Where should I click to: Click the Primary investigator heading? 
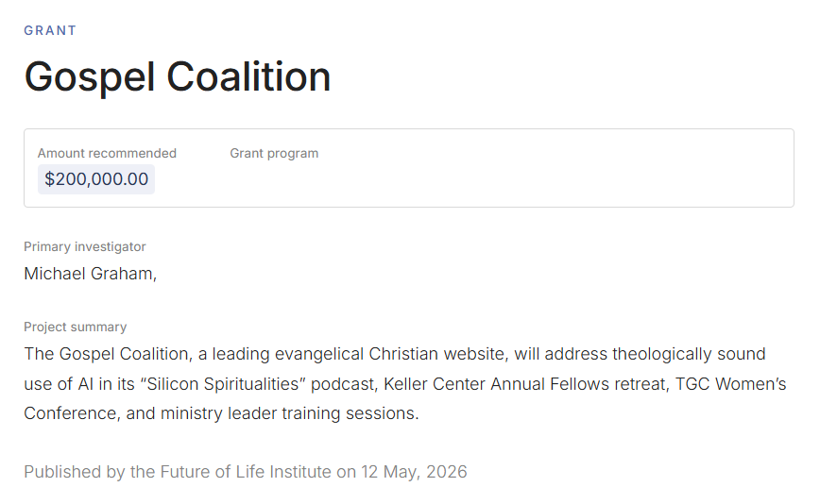pos(85,246)
